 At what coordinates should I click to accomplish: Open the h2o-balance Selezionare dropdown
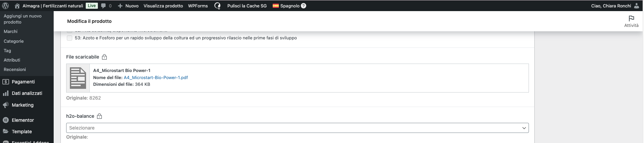point(297,128)
